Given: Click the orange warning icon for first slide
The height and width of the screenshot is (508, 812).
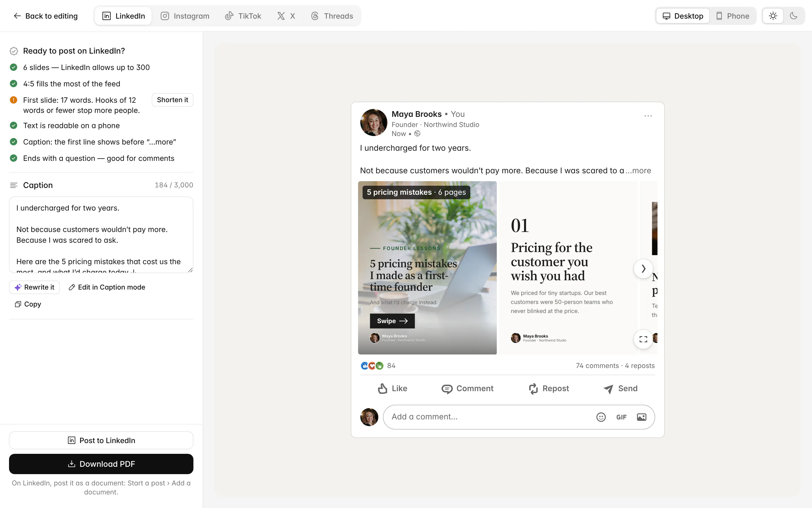Looking at the screenshot, I should click(14, 100).
